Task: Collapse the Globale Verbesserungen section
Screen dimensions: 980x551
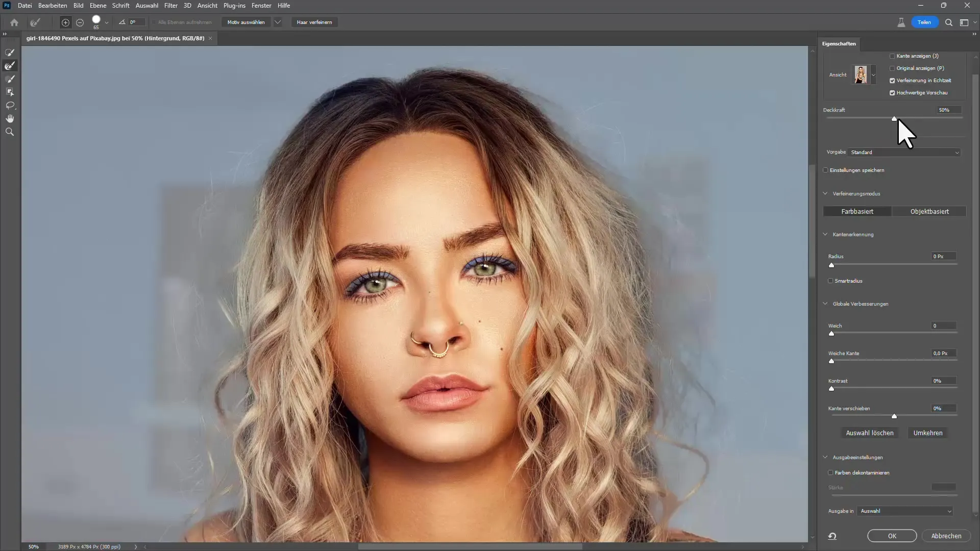Action: 825,304
